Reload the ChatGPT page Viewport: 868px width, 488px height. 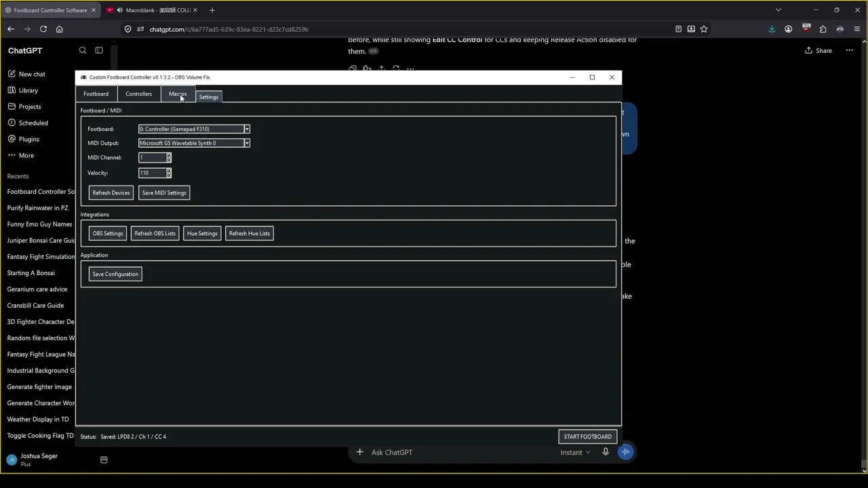(43, 29)
